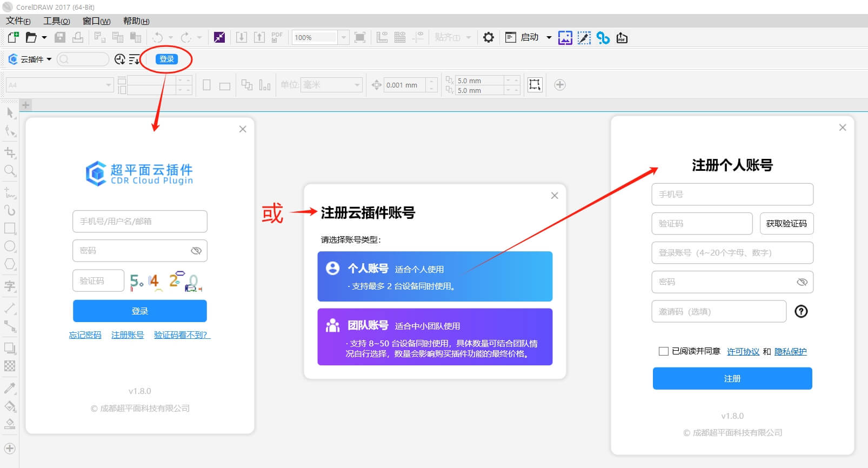
Task: Select the Transparency checkerboard tool
Action: pos(10,366)
